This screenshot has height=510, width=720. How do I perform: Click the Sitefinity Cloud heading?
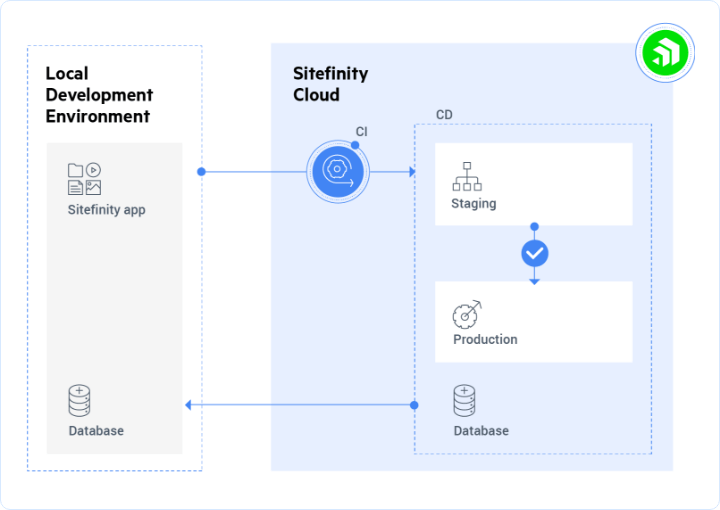[x=330, y=84]
